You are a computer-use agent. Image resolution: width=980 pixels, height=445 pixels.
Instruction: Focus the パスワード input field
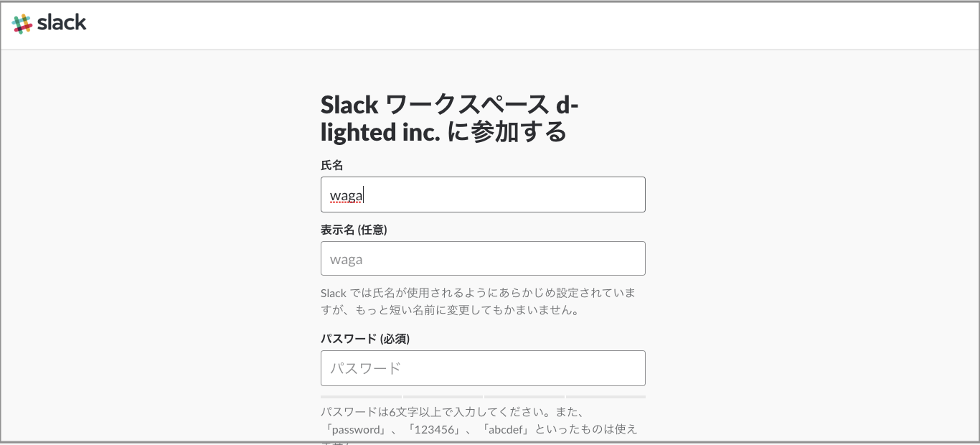483,368
